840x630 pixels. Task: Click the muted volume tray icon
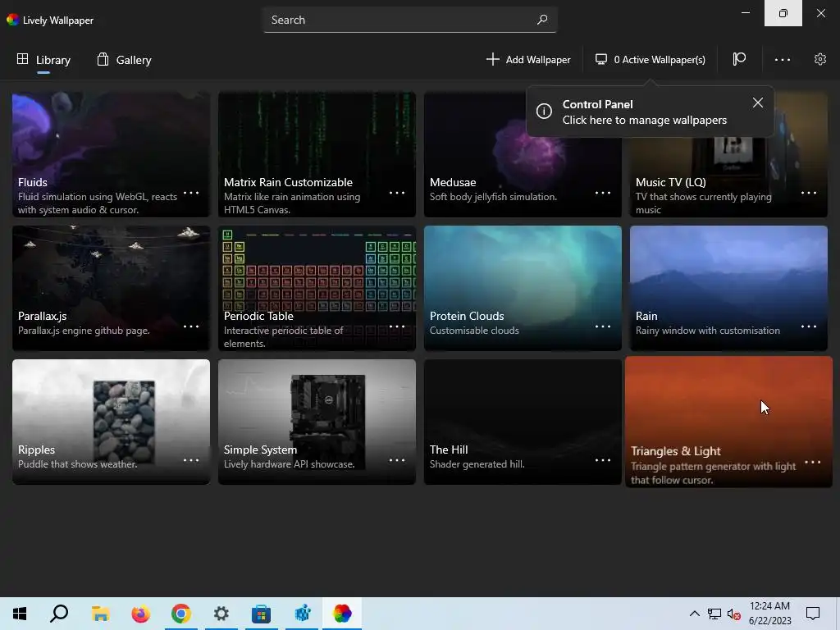734,614
